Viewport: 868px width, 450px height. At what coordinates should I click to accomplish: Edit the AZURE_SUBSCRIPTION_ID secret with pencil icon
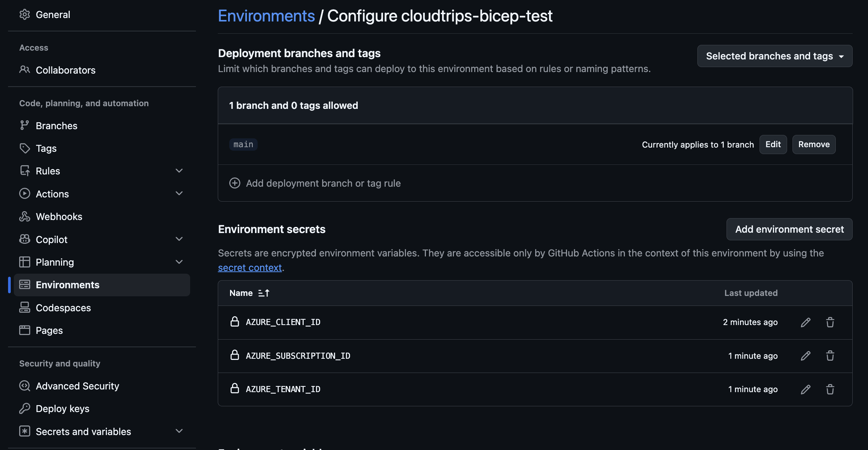click(806, 356)
